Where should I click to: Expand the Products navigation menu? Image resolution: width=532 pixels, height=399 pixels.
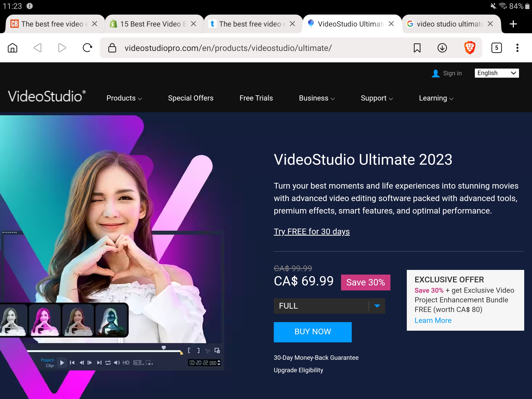124,98
